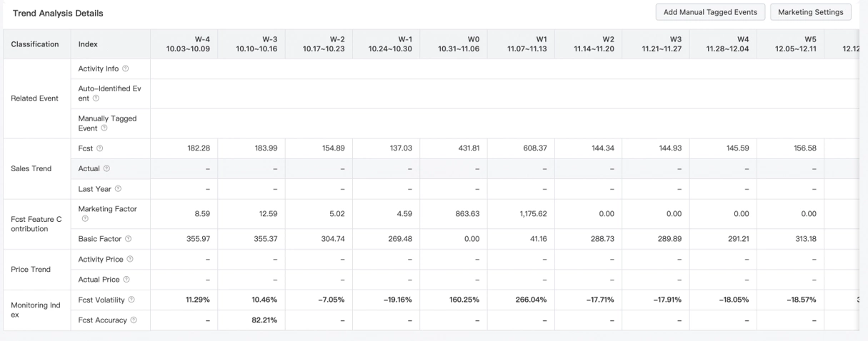Image resolution: width=868 pixels, height=341 pixels.
Task: Click help icon beside Actual index
Action: [107, 168]
